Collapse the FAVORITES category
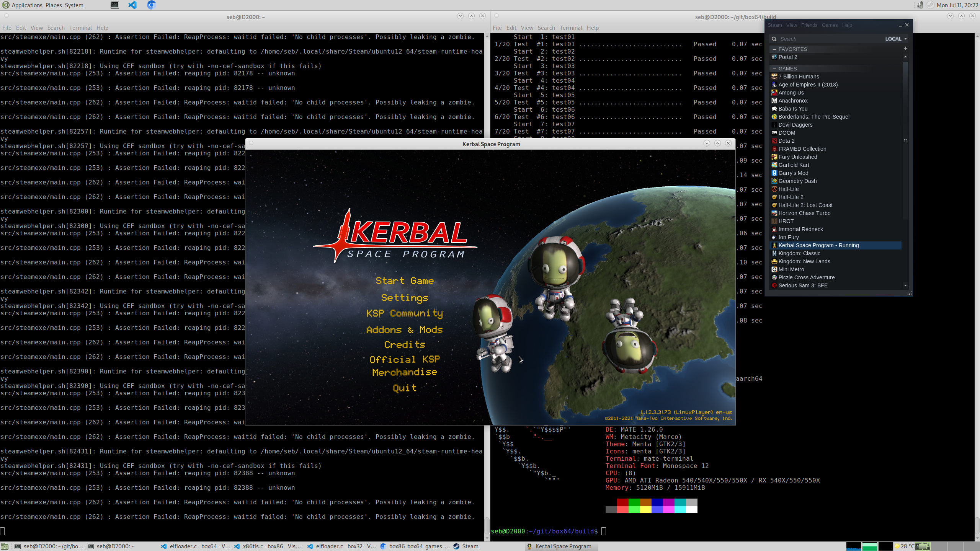 pyautogui.click(x=774, y=49)
